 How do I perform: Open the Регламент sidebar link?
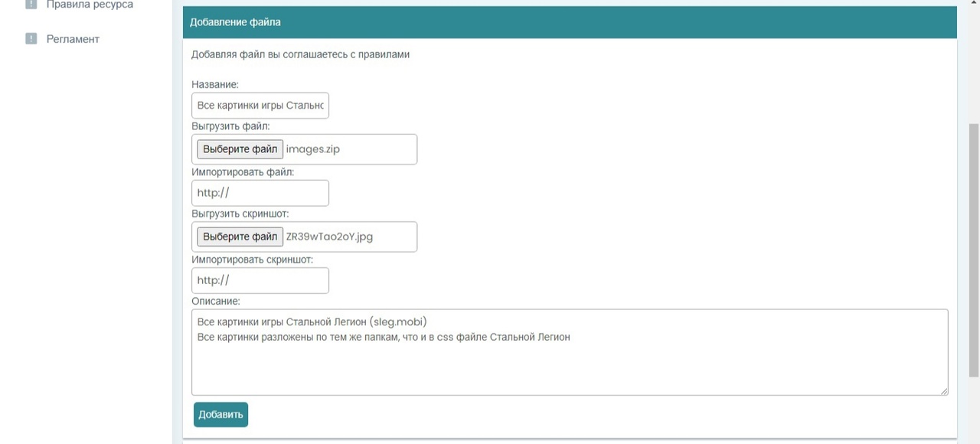(x=73, y=39)
